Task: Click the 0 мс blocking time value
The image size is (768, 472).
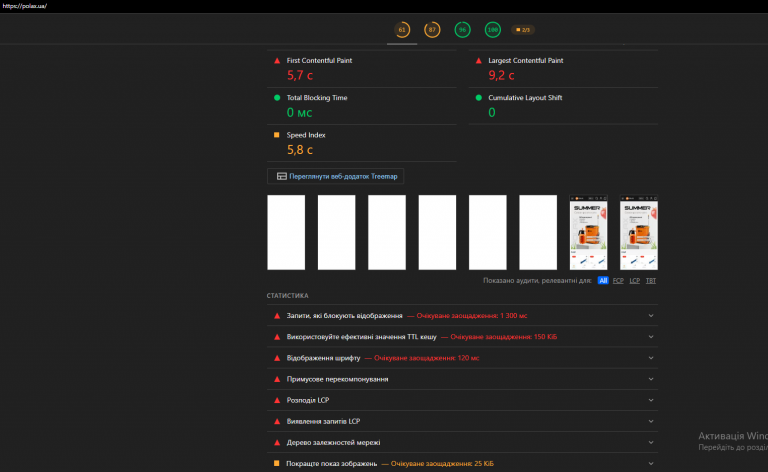Action: [x=299, y=113]
